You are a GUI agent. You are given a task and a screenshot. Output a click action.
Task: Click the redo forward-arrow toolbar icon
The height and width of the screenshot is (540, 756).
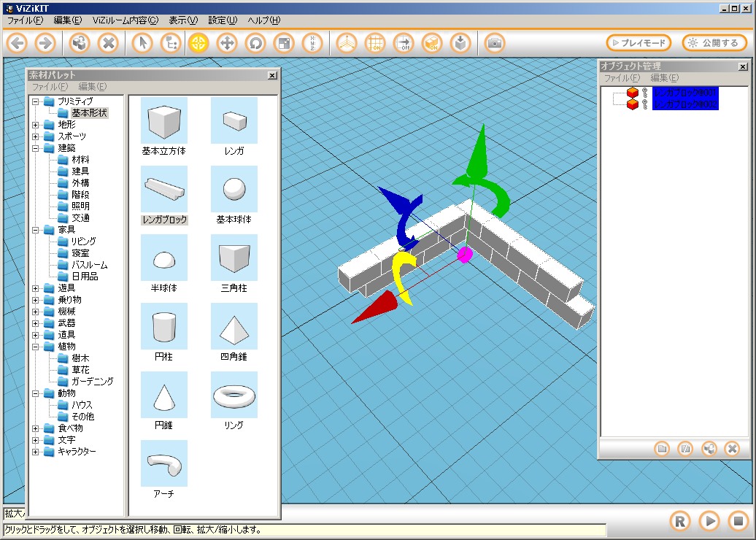point(45,43)
